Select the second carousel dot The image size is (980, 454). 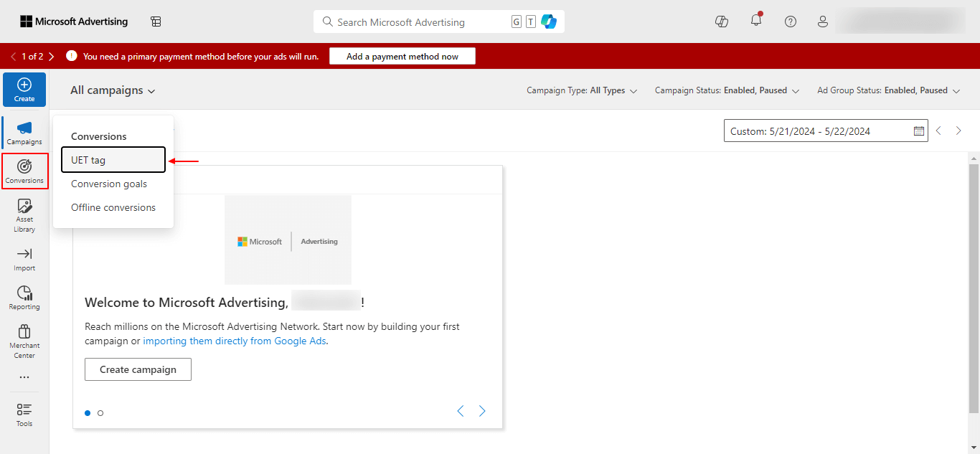point(100,412)
